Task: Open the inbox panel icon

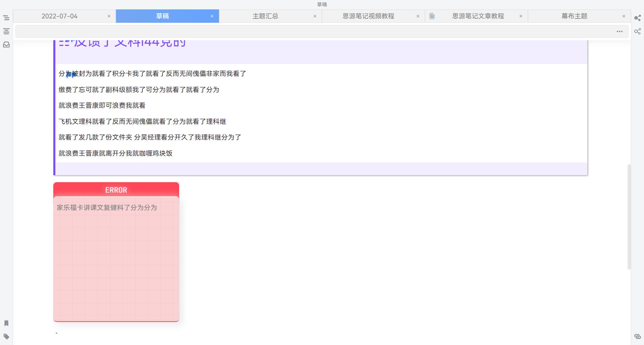Action: pyautogui.click(x=6, y=45)
